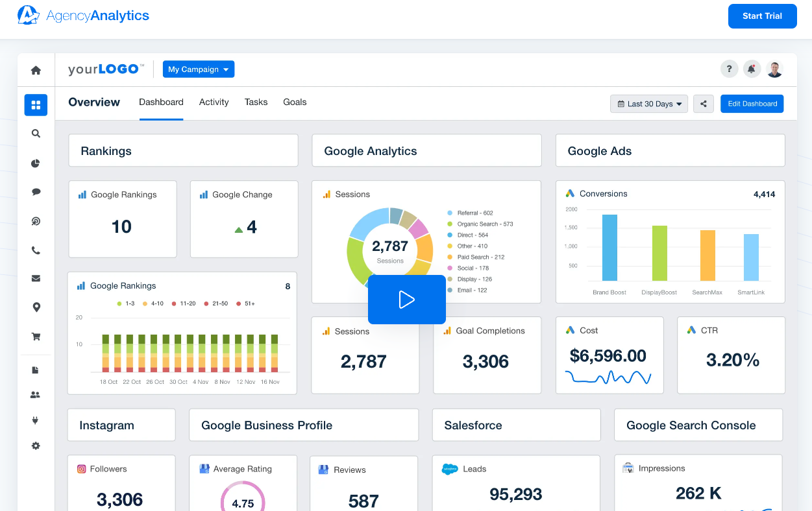Open the notifications bell icon
Screen dimensions: 812x511
[x=752, y=69]
